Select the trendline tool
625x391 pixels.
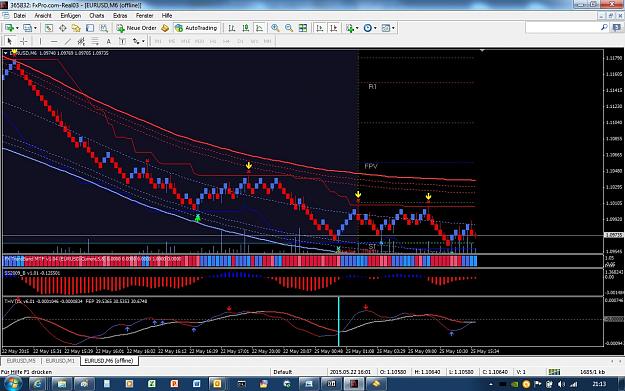pyautogui.click(x=68, y=41)
